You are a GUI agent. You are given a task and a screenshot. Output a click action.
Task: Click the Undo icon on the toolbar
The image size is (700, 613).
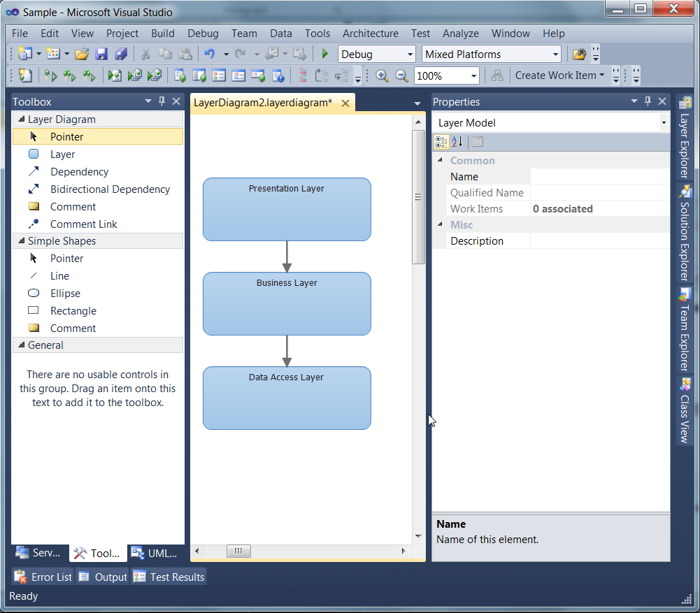pos(212,54)
